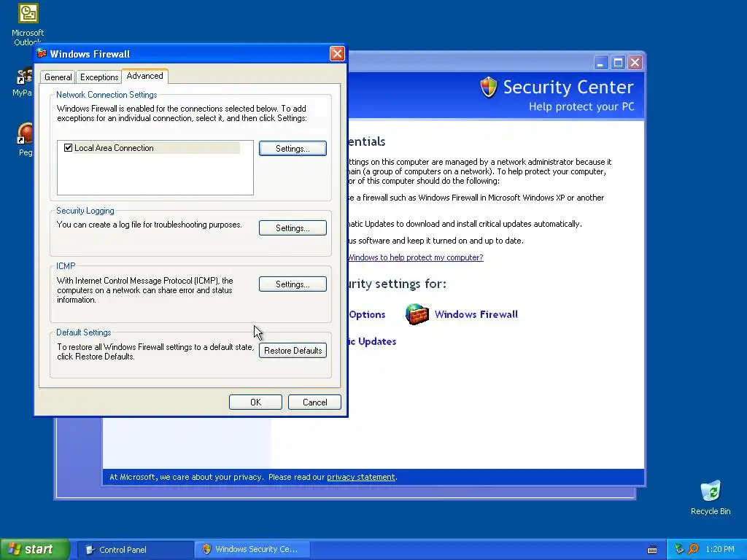Viewport: 747px width, 560px height.
Task: Select the Local Area Connection list row
Action: 152,148
